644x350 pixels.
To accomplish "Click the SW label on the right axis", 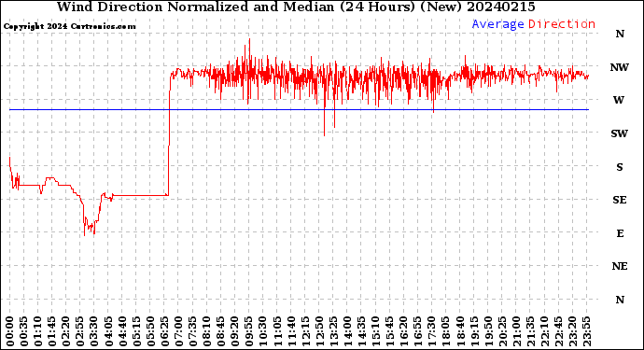I will tap(620, 133).
